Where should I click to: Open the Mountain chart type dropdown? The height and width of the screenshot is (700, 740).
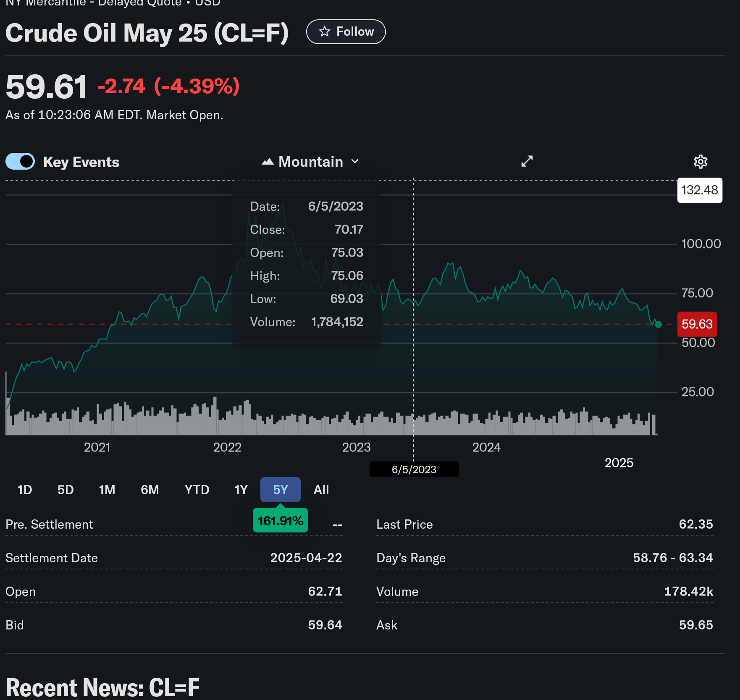[310, 162]
